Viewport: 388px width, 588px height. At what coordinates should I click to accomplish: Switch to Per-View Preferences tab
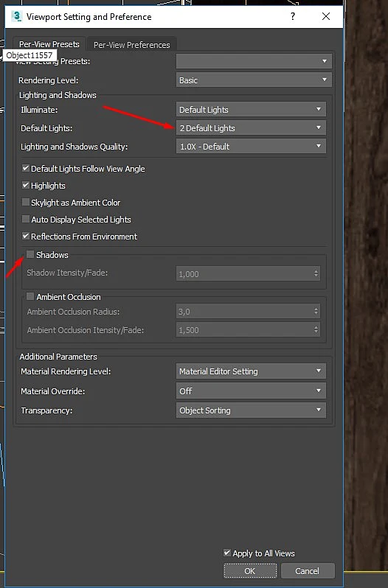pos(132,45)
